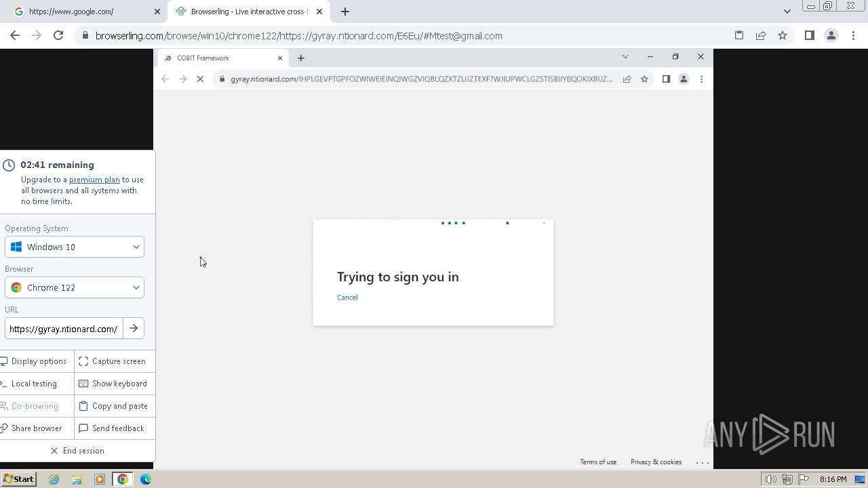
Task: Close the COBIT Framework inner tab
Action: pos(280,58)
